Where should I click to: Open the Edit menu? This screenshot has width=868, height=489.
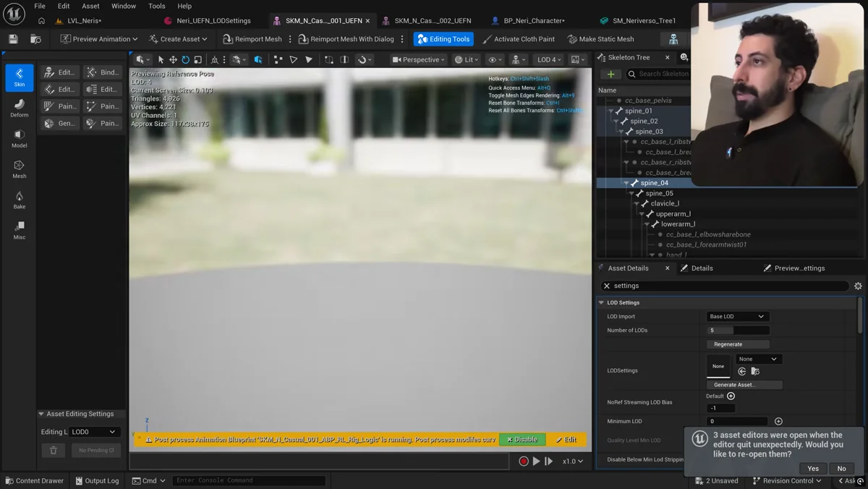click(x=64, y=6)
